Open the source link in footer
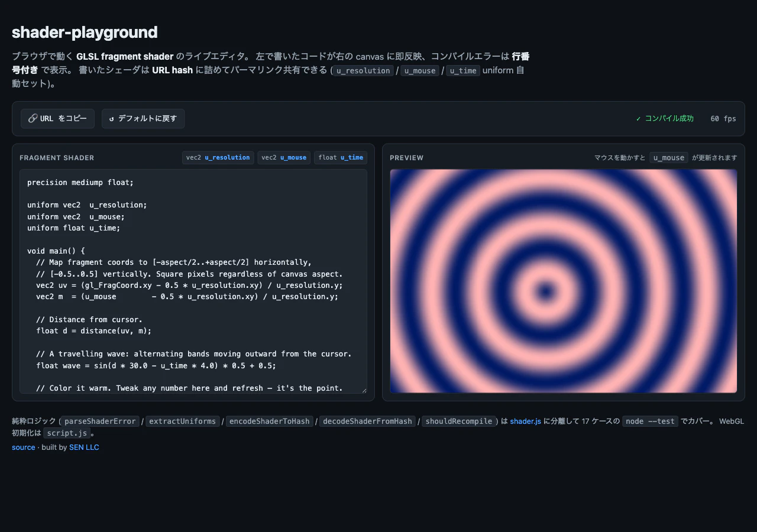Viewport: 757px width, 532px height. pyautogui.click(x=24, y=447)
